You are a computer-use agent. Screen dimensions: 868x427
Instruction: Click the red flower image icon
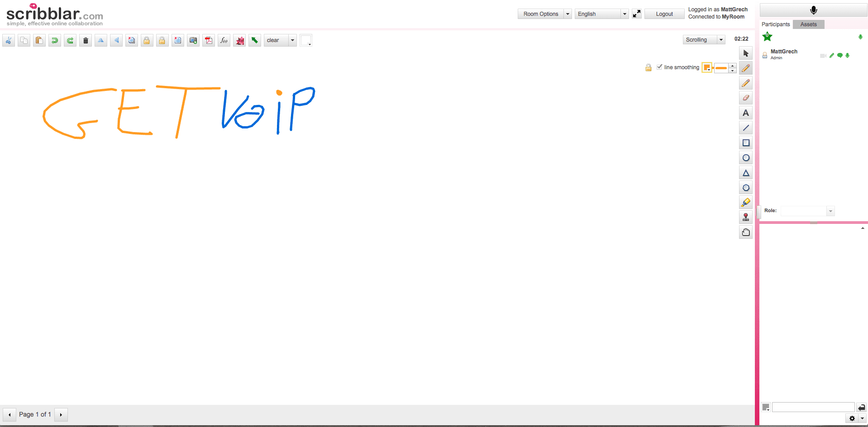[x=240, y=41]
